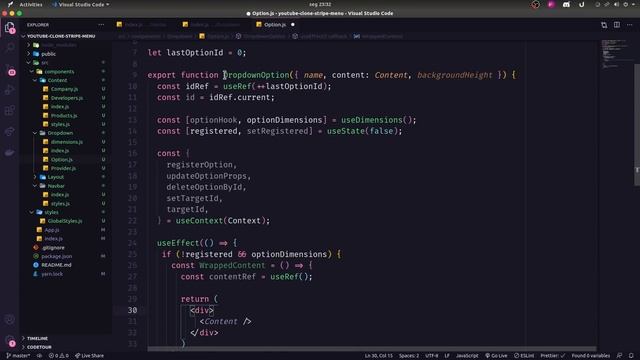The image size is (640, 360).
Task: Open Provider.js file
Action: point(63,168)
